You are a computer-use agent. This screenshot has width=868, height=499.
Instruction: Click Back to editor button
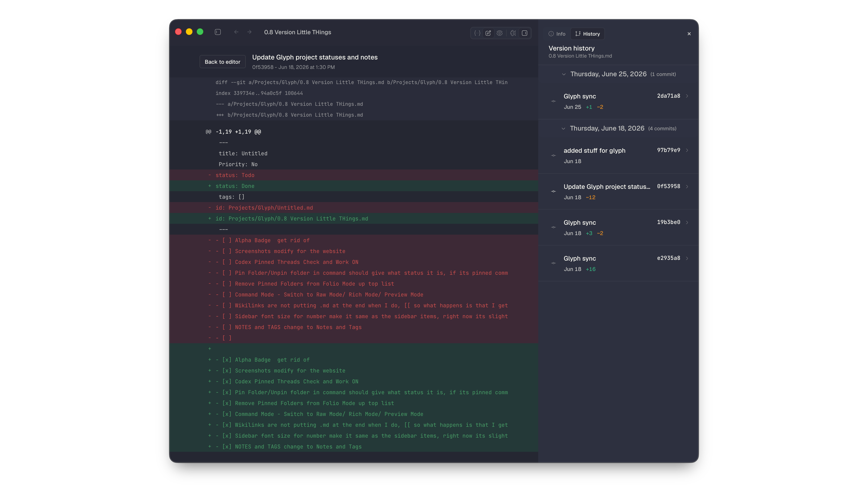[223, 62]
